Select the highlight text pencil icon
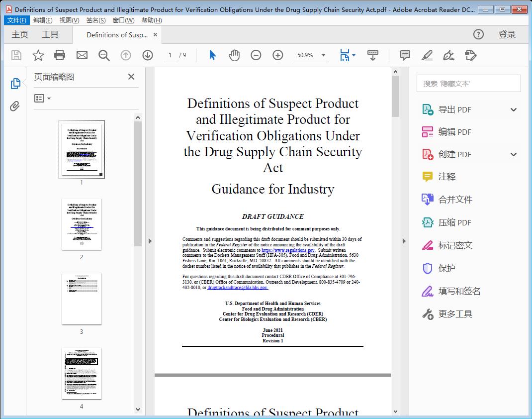Screen dimensions: 532x419 (428, 55)
